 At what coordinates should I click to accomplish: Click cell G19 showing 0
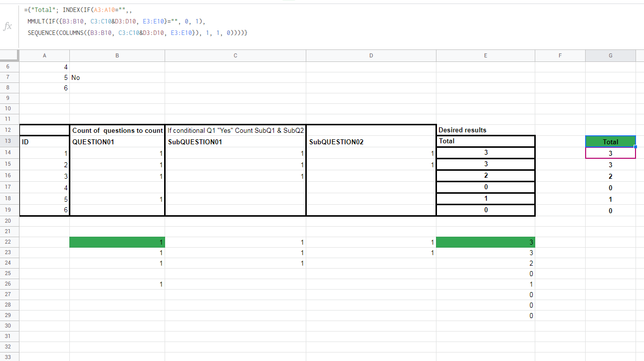[x=611, y=211]
